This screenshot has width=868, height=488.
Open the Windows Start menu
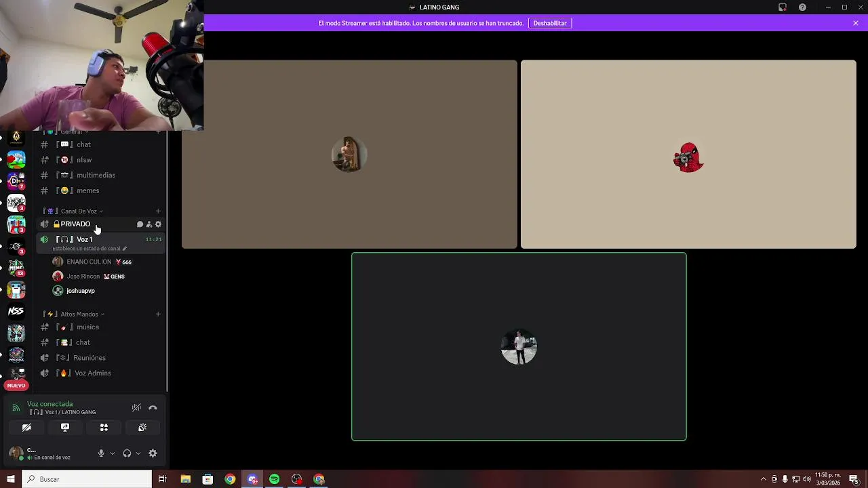pyautogui.click(x=10, y=479)
